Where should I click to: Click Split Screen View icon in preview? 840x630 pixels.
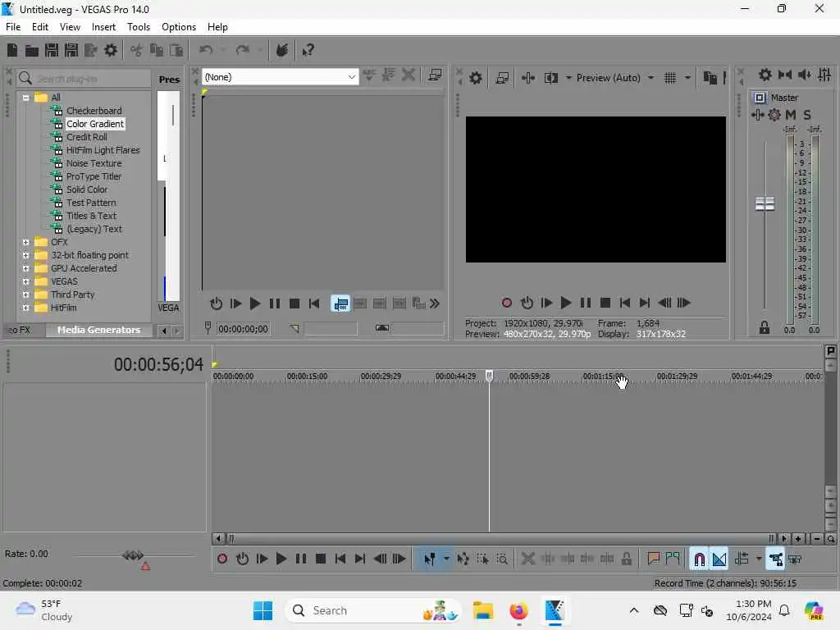coord(550,78)
